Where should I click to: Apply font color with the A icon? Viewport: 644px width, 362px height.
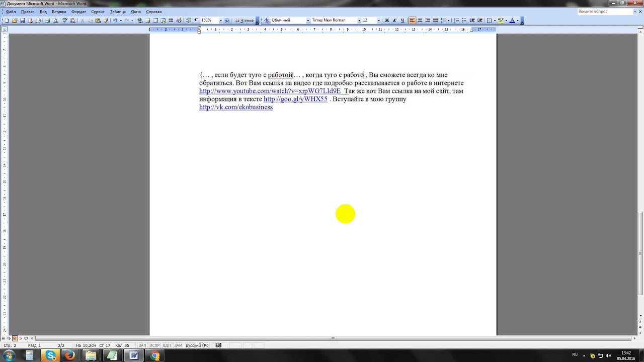click(x=512, y=21)
